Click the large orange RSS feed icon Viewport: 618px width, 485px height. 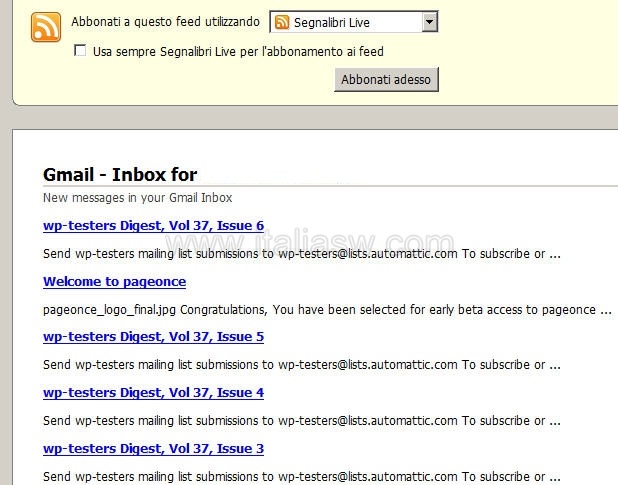tap(46, 27)
